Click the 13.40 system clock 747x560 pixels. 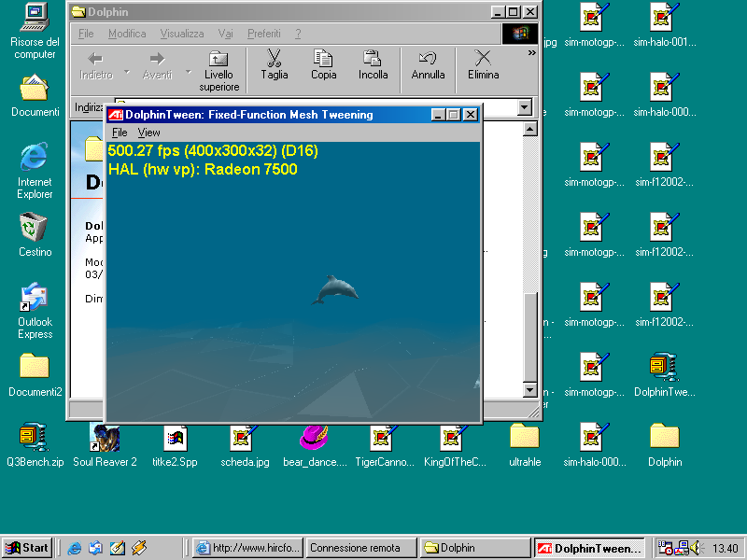pos(726,549)
